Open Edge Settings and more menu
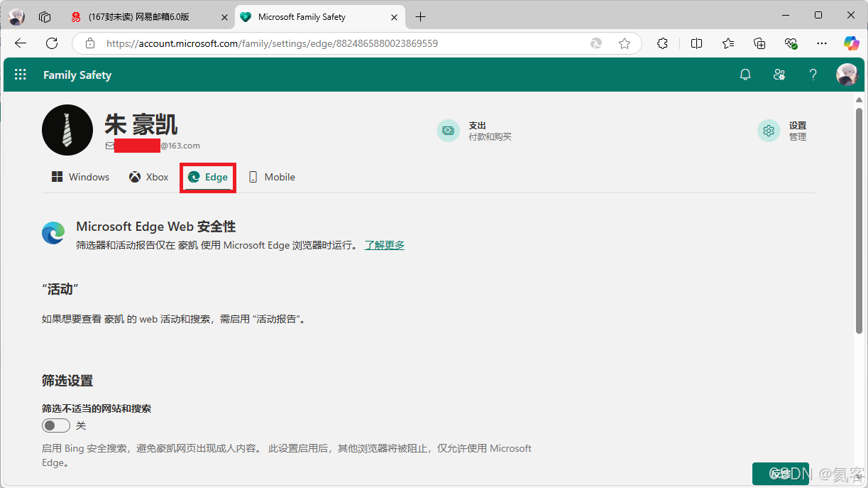Screen dimensions: 868x488 [822, 43]
